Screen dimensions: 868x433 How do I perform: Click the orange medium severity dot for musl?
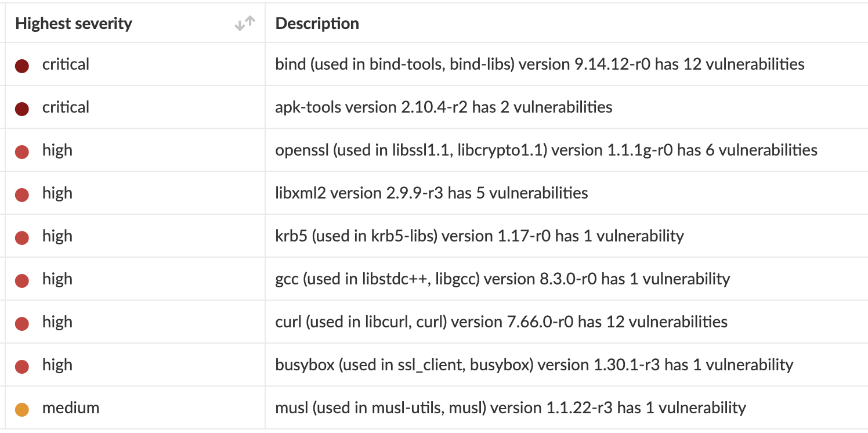click(22, 409)
